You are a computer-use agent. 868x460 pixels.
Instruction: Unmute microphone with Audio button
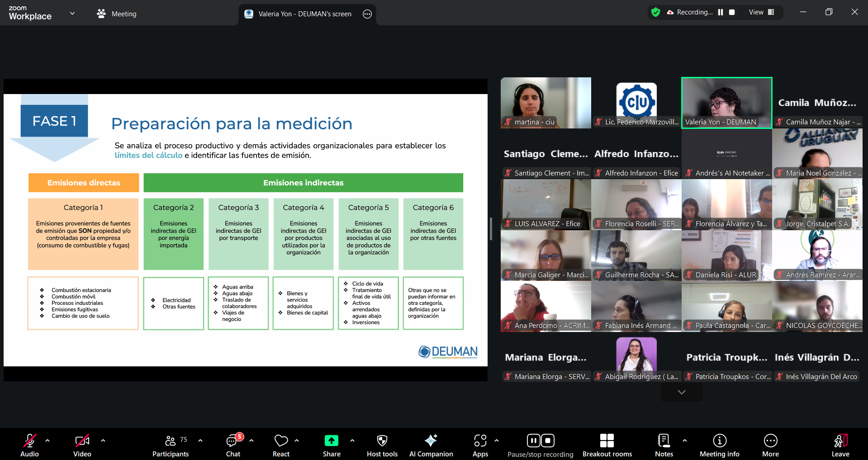click(30, 446)
